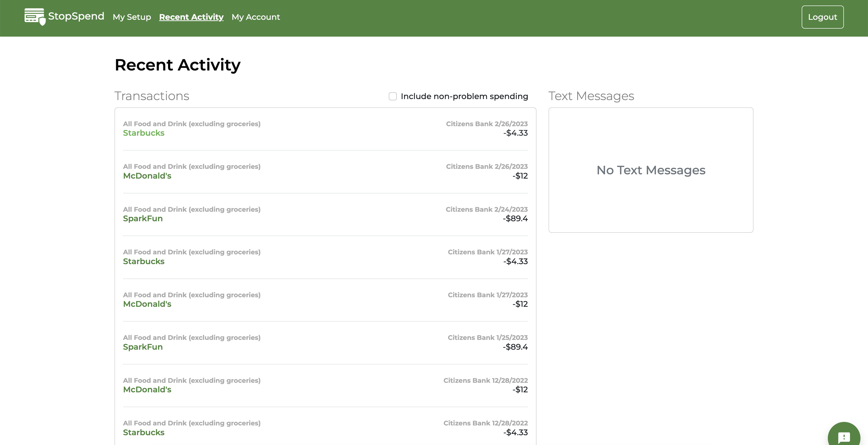Click the No Text Messages panel

(651, 170)
